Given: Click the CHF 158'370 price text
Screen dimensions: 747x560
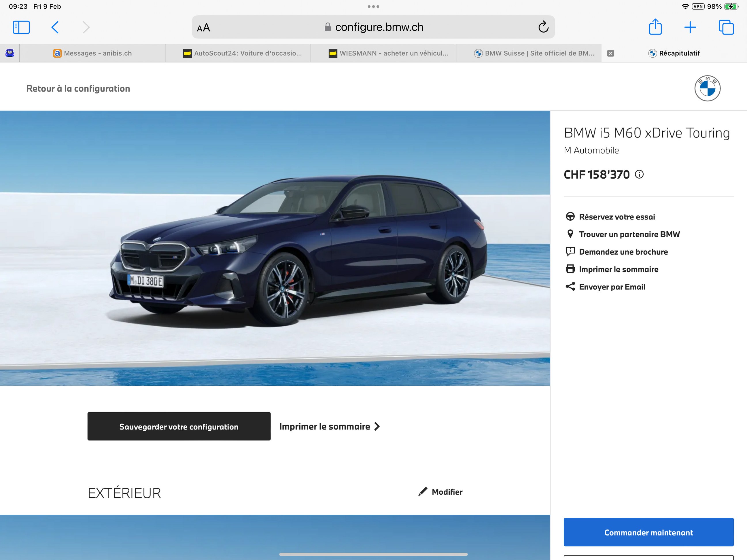Looking at the screenshot, I should (x=597, y=175).
